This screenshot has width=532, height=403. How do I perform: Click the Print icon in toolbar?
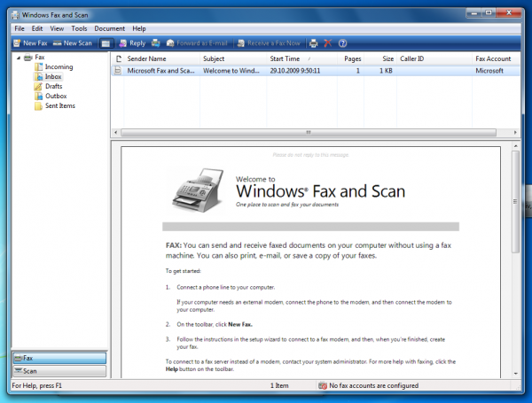tap(314, 43)
